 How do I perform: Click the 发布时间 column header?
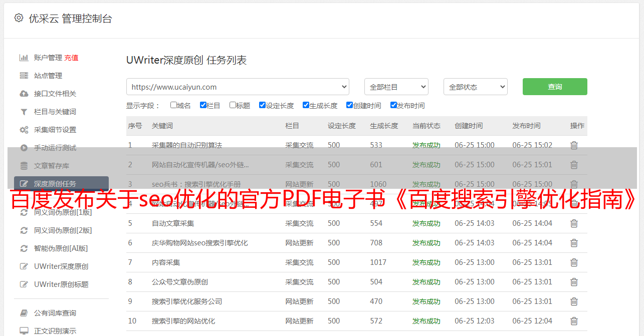click(526, 126)
